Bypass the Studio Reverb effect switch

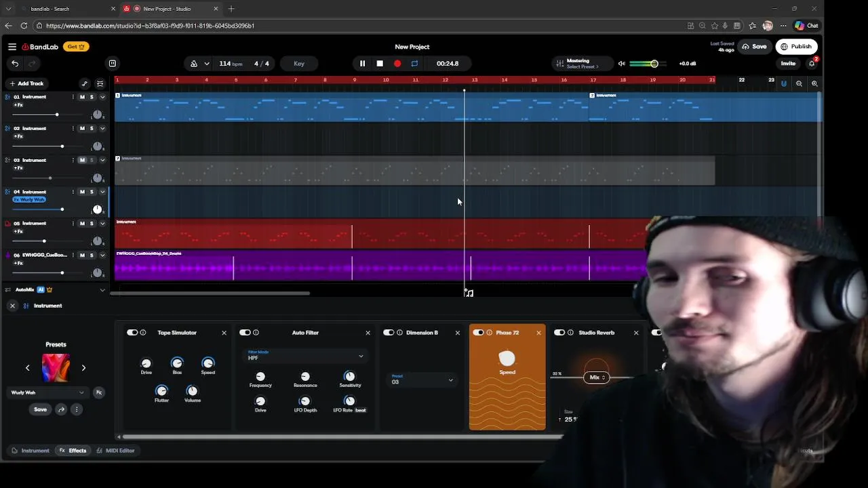(559, 333)
